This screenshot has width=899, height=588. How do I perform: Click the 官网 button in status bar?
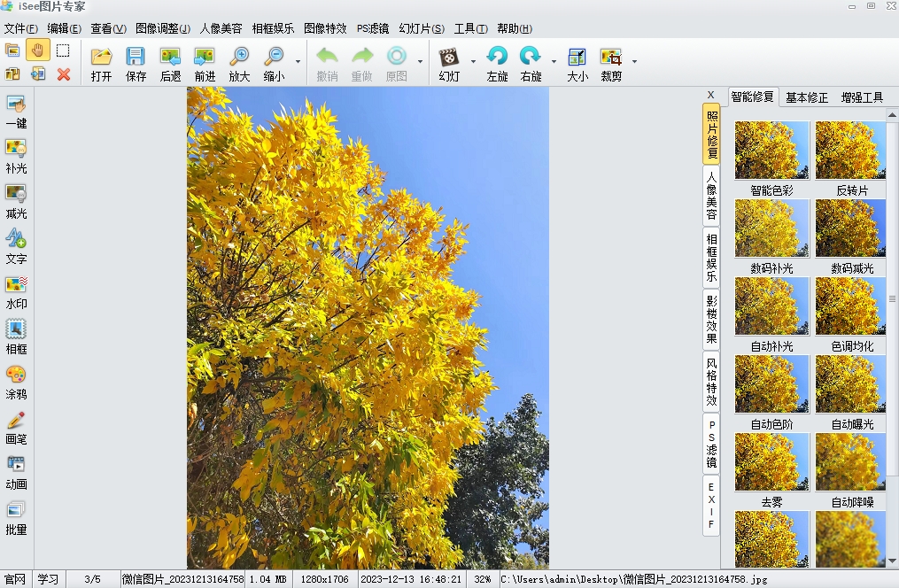tap(15, 579)
